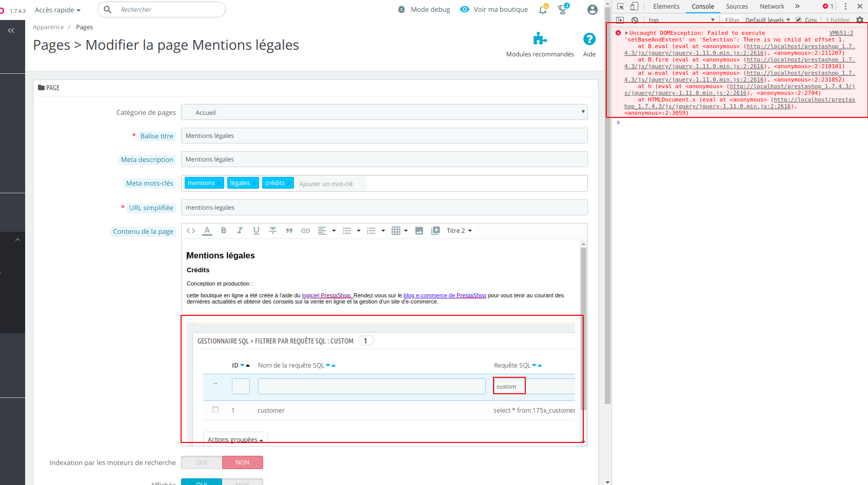Toggle DevTools device toolbar
Image resolution: width=868 pixels, height=485 pixels.
(x=634, y=6)
